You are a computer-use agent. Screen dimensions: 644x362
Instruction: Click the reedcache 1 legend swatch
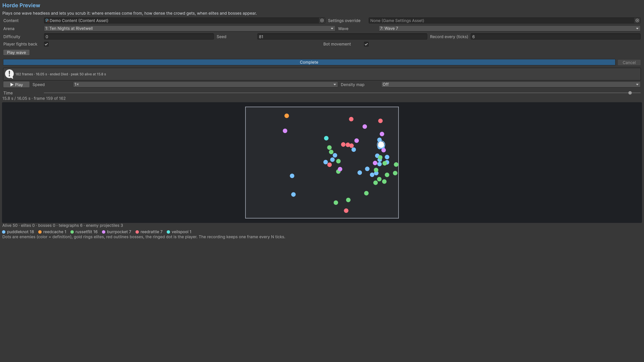tap(40, 232)
